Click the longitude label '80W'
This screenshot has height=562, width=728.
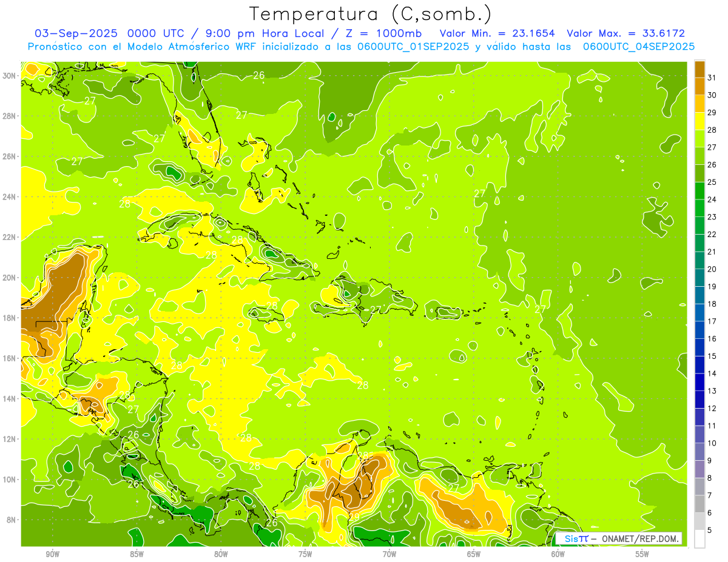(x=221, y=554)
